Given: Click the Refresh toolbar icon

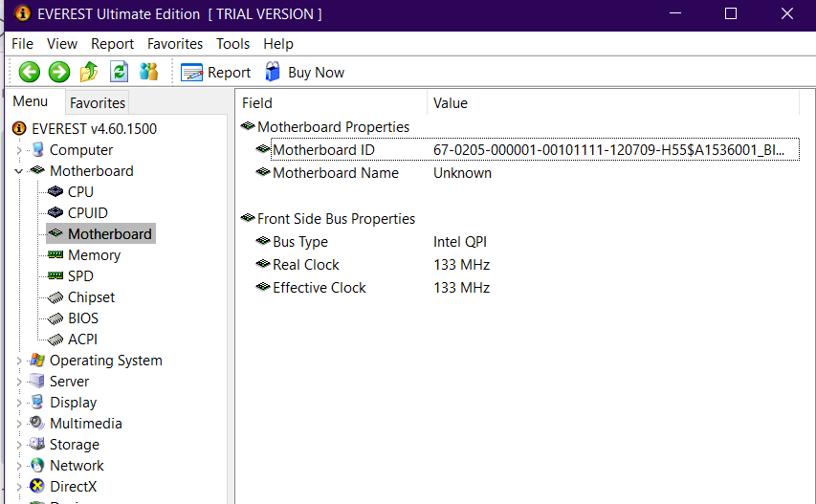Looking at the screenshot, I should pos(120,72).
